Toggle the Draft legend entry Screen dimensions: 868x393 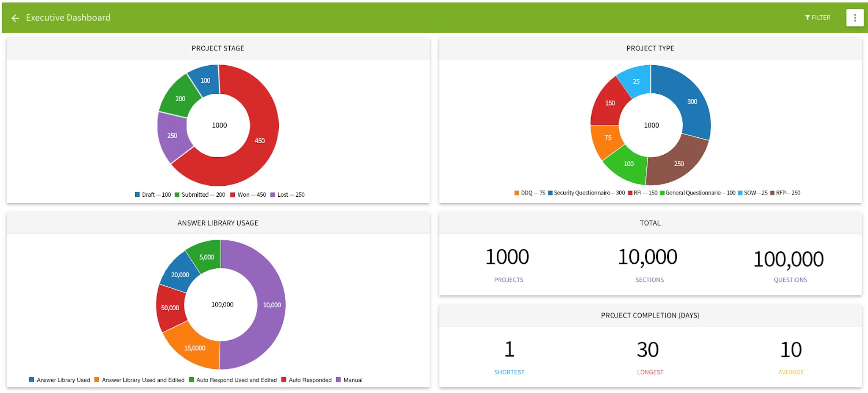(153, 195)
